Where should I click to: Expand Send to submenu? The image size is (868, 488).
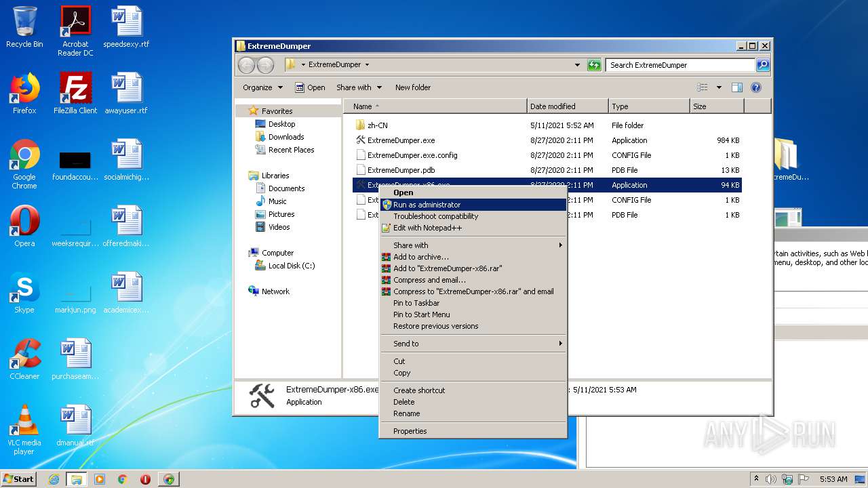(473, 344)
